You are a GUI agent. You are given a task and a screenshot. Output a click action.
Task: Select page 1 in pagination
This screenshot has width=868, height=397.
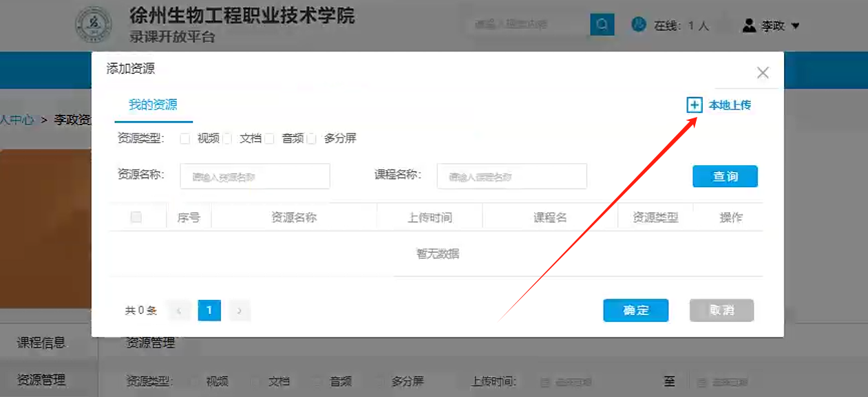click(209, 310)
